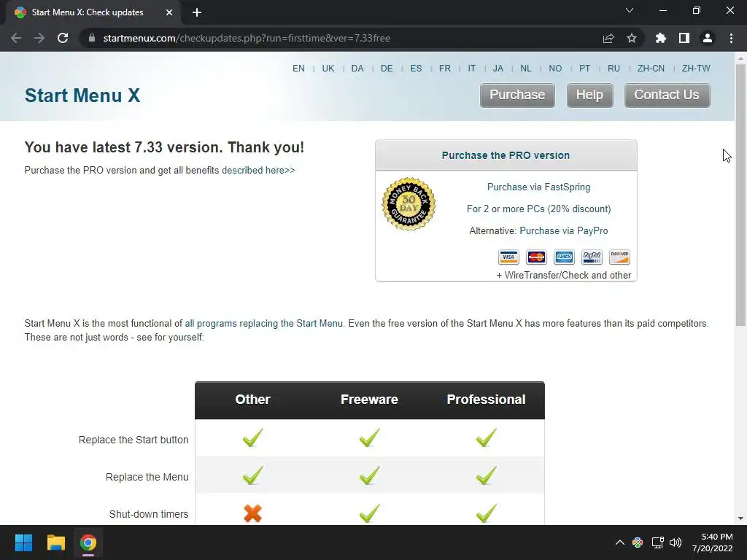The width and height of the screenshot is (747, 560).
Task: Open 'For 2 or more PCs' discount link
Action: pos(538,209)
